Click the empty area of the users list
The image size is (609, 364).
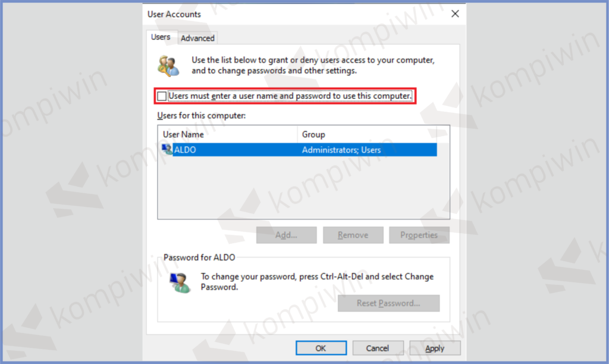303,187
